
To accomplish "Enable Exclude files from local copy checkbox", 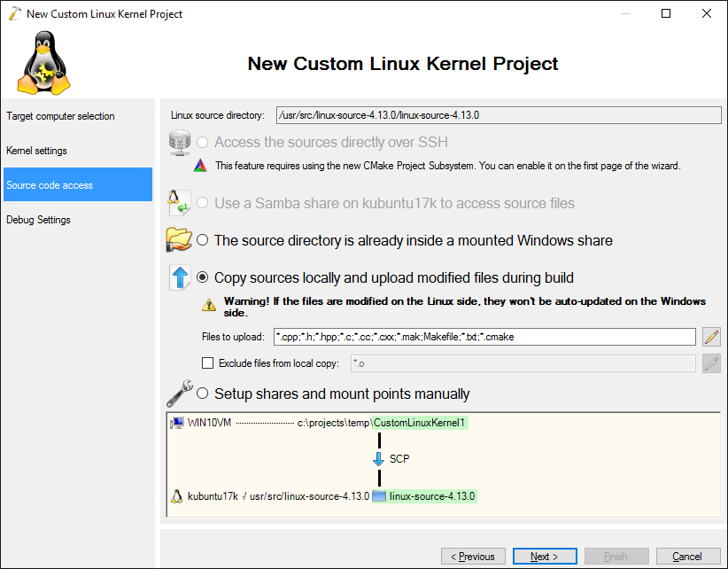I will pos(208,362).
